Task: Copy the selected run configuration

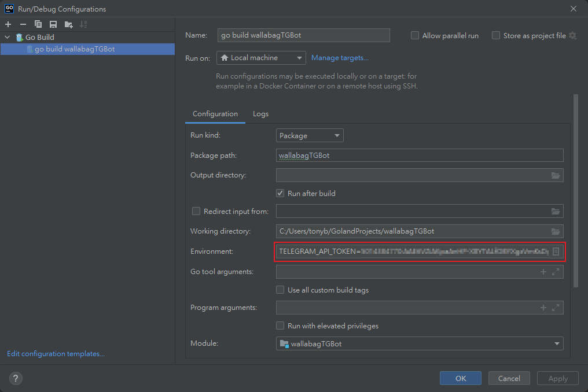Action: 38,24
